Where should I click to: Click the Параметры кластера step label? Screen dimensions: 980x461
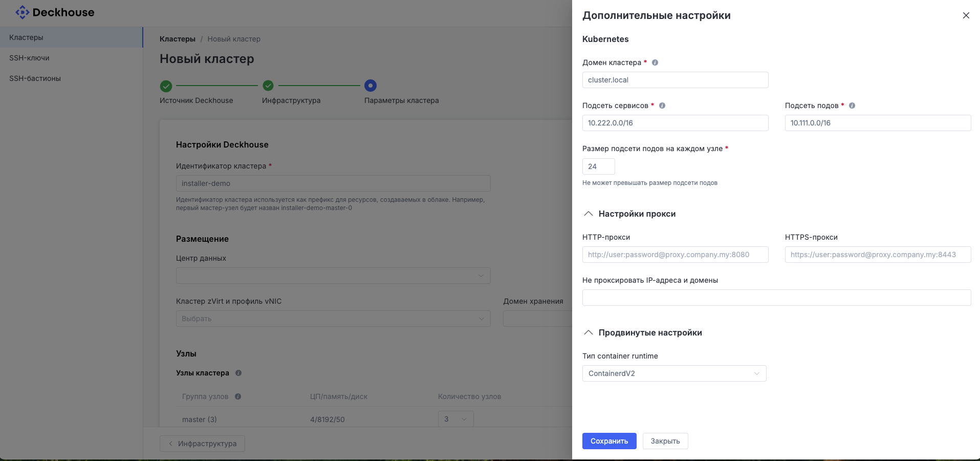point(401,100)
